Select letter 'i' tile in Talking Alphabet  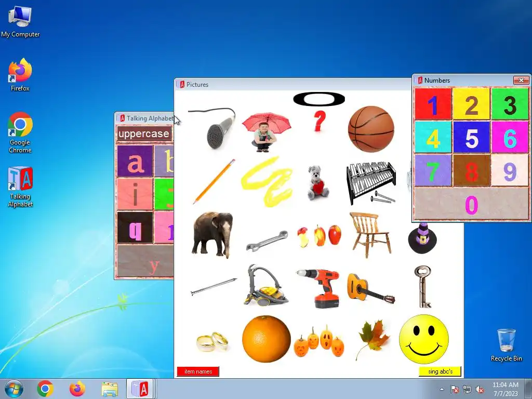click(x=135, y=194)
